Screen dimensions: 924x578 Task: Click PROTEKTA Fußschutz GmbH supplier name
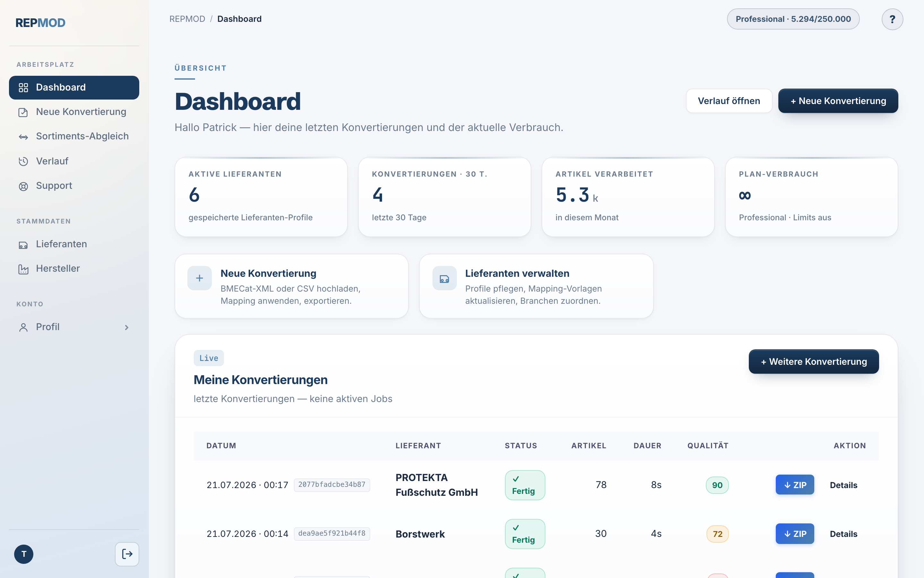pyautogui.click(x=437, y=485)
